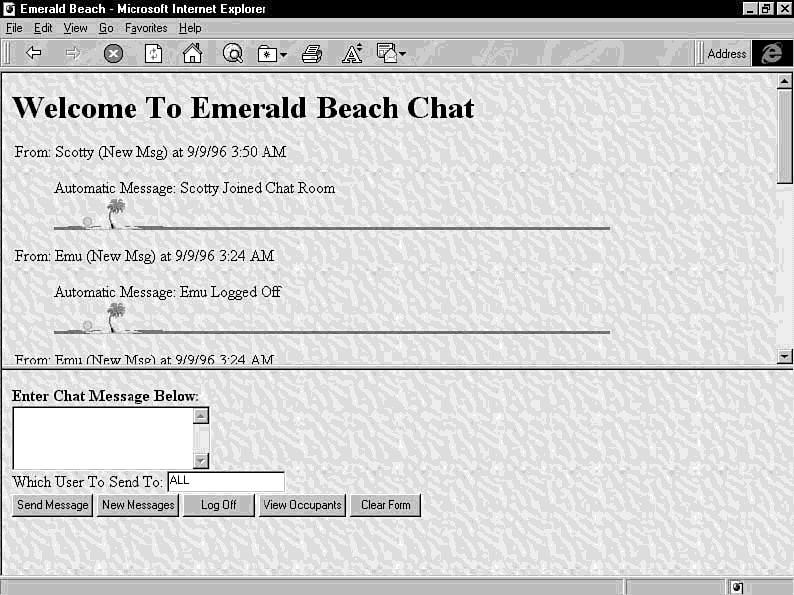
Task: Click the Which User To Send To field
Action: point(225,482)
